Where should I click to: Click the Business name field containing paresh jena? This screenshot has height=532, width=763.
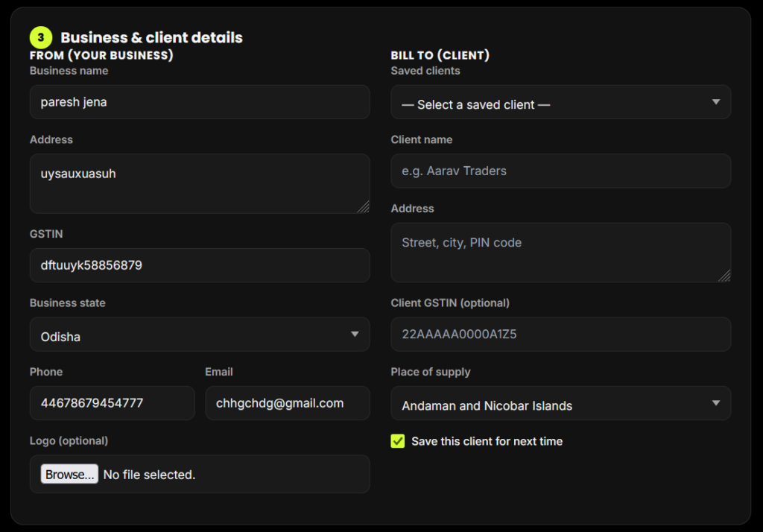(x=200, y=102)
